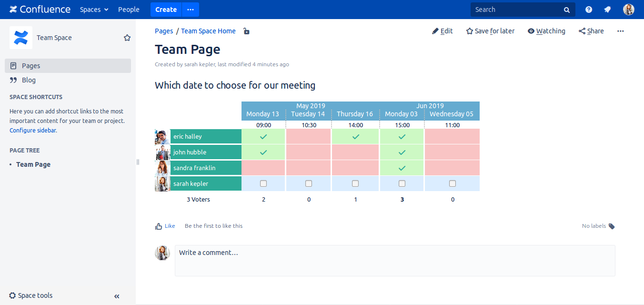Viewport: 644px width, 305px height.
Task: Open the more actions ellipsis menu
Action: click(620, 31)
